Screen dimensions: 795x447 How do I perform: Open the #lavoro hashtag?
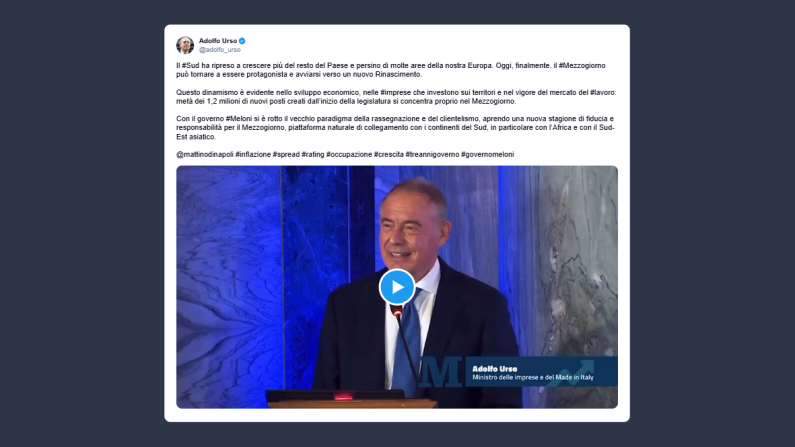[x=603, y=93]
